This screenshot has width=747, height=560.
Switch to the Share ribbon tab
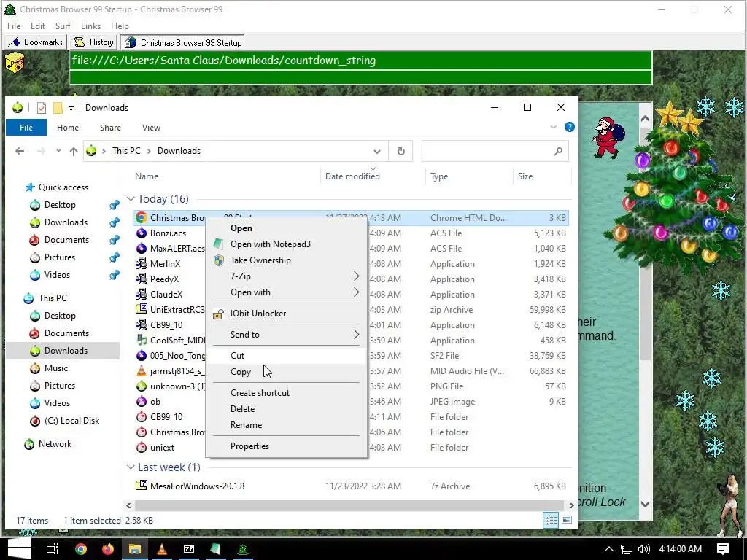point(111,128)
